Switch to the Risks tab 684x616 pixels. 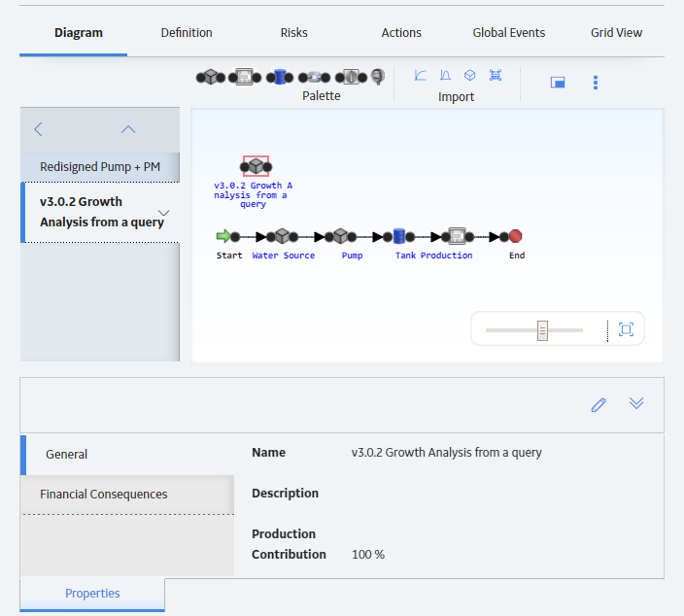[x=294, y=33]
